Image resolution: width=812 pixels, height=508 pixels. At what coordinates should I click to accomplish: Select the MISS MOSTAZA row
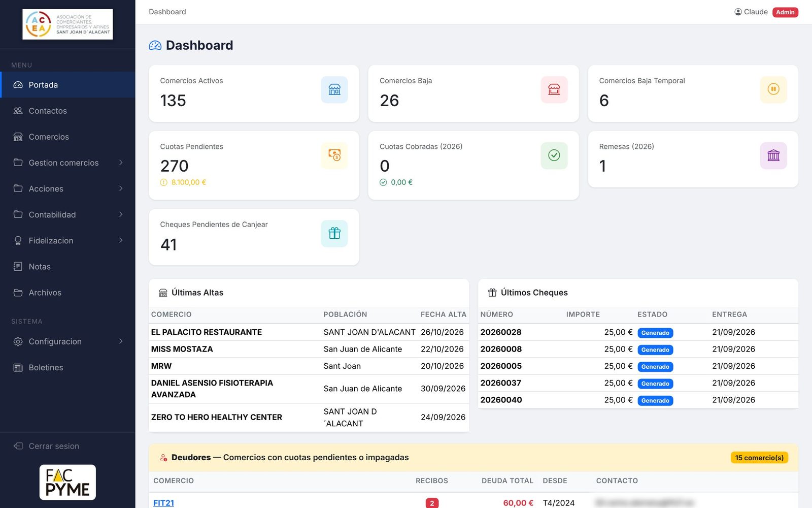click(x=309, y=349)
